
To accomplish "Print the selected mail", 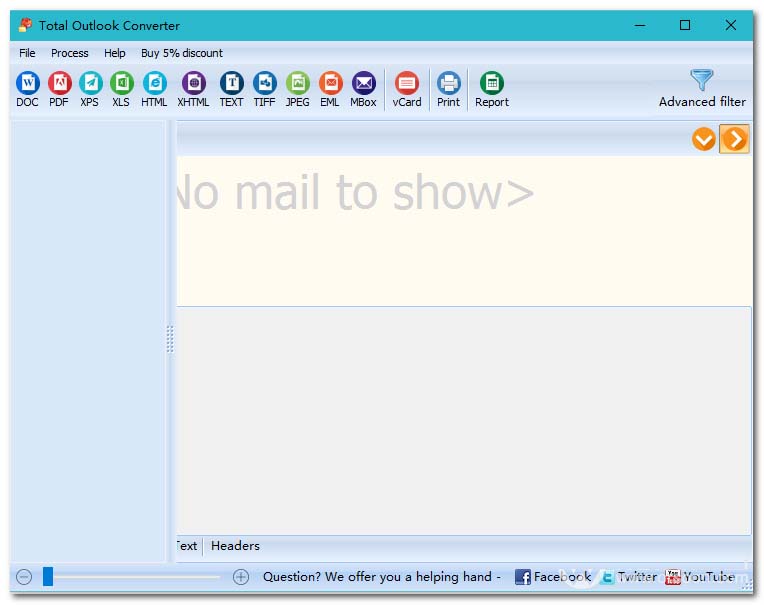I will point(448,89).
